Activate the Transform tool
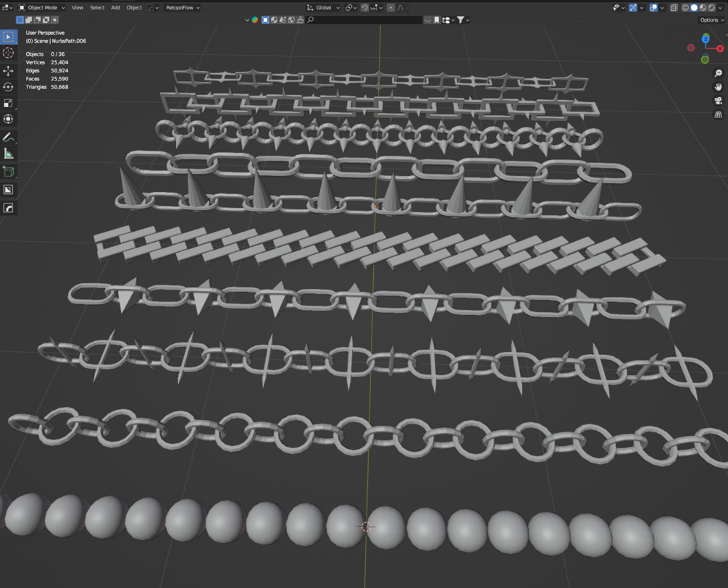The height and width of the screenshot is (588, 728). coord(9,119)
